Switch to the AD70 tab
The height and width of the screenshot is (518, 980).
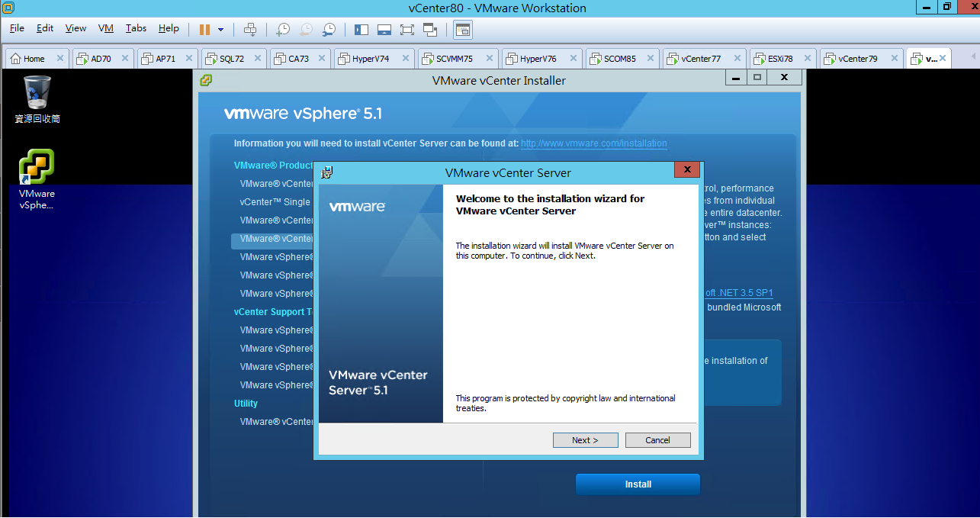[101, 59]
